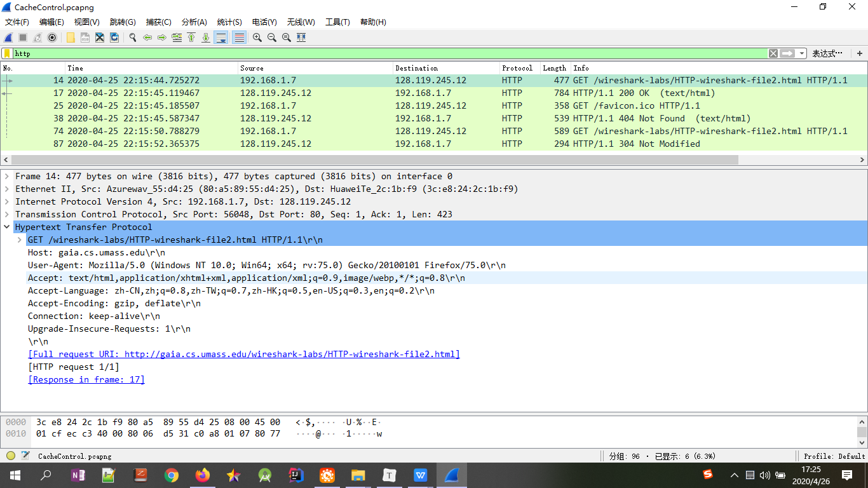Open the filter bookmarks menu

[8, 53]
